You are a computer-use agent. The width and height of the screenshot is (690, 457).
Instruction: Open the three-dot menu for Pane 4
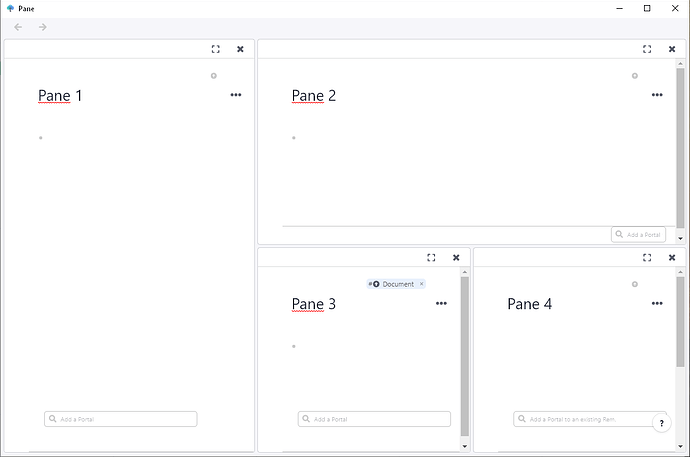point(657,303)
